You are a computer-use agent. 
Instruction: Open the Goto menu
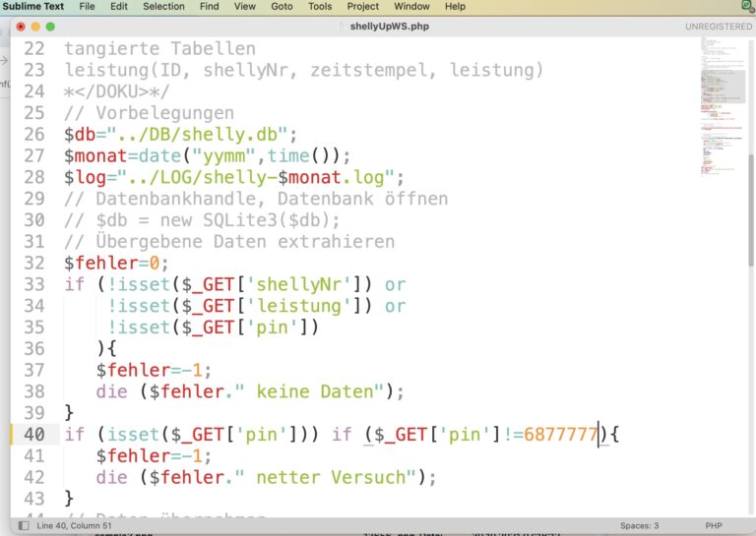click(282, 6)
